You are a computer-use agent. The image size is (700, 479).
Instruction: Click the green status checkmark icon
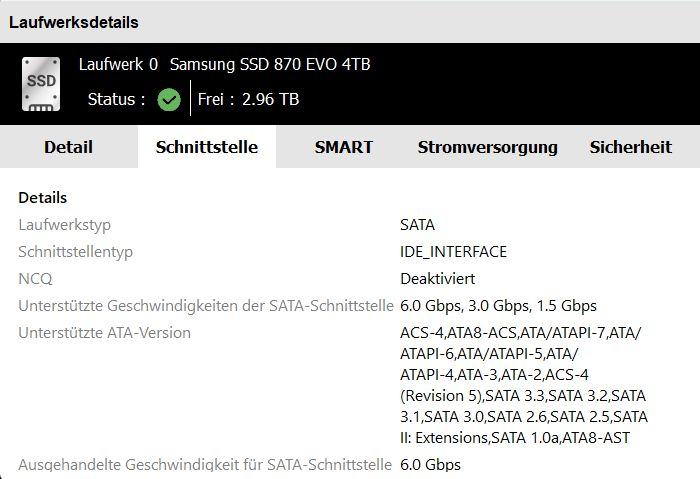tap(169, 99)
